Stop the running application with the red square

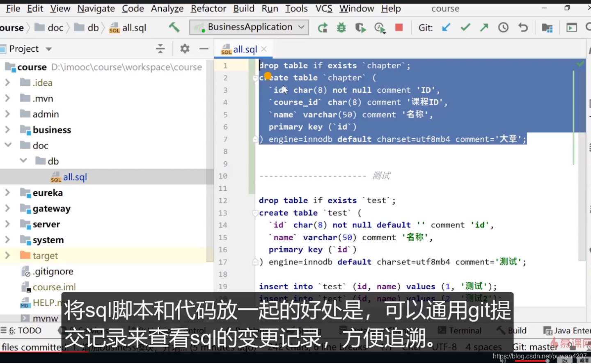[x=399, y=27]
